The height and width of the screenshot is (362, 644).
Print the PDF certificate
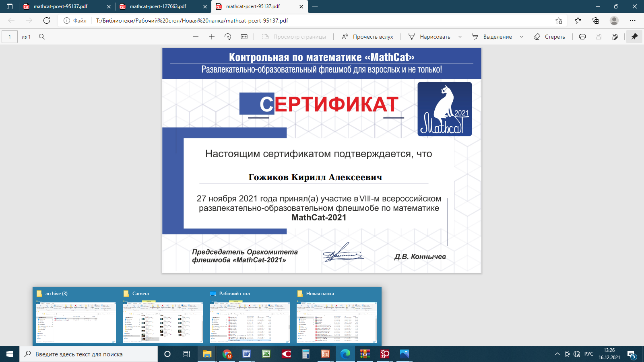point(582,37)
